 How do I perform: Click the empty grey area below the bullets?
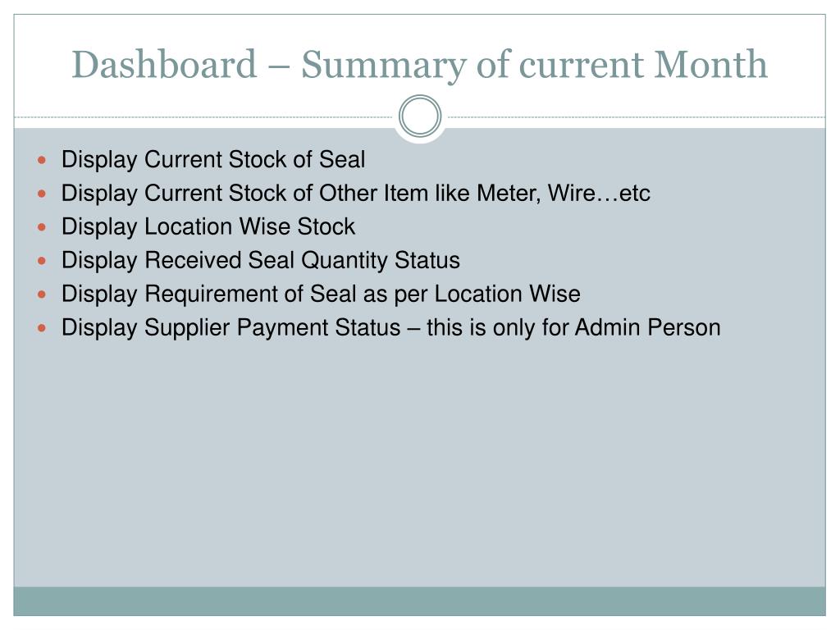[x=419, y=461]
